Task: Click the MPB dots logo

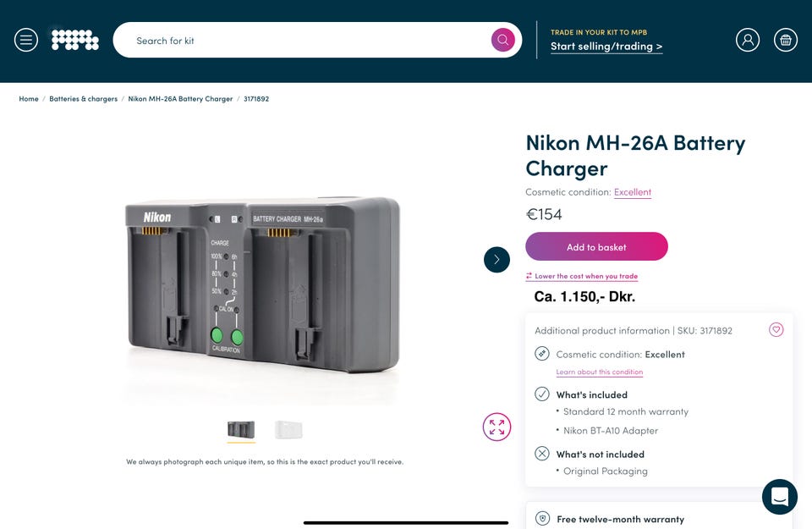Action: 75,40
